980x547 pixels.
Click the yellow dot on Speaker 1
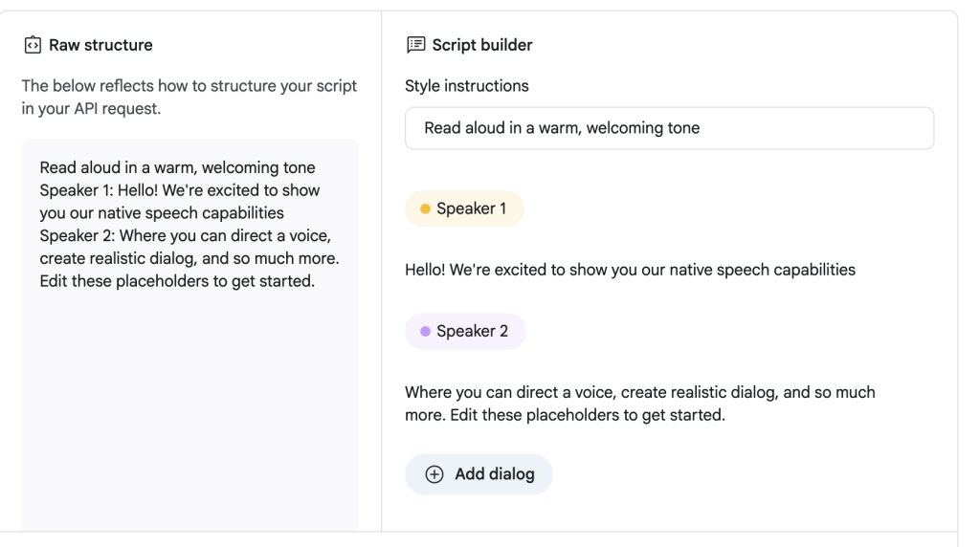(425, 208)
